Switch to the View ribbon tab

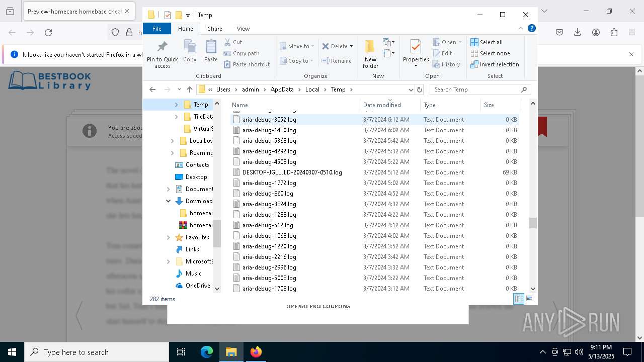pos(243,29)
